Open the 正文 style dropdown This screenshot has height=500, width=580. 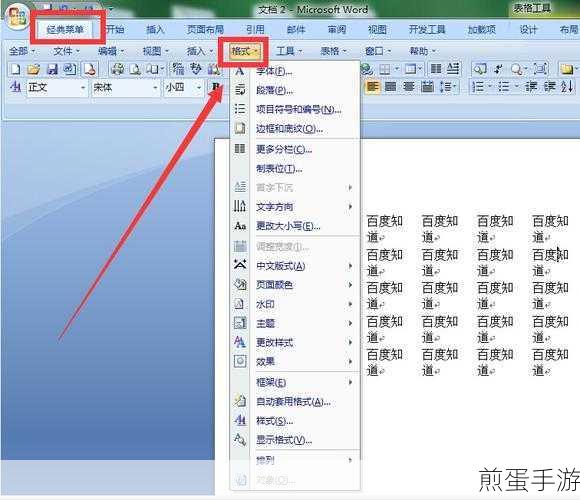[83, 88]
